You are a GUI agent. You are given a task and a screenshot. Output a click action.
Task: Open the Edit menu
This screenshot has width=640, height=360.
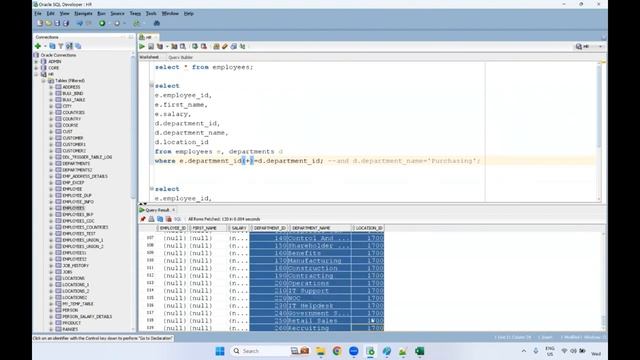click(51, 13)
